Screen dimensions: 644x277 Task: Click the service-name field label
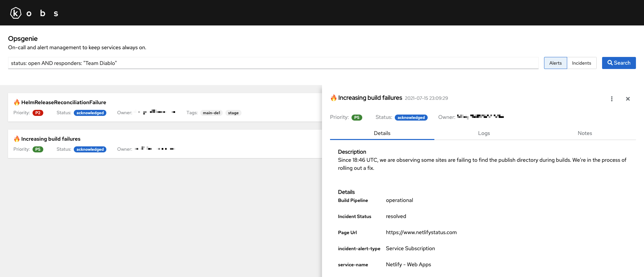point(353,265)
